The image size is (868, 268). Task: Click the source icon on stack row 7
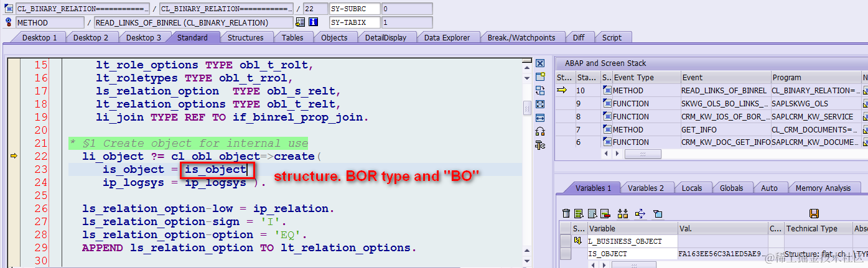(x=607, y=130)
